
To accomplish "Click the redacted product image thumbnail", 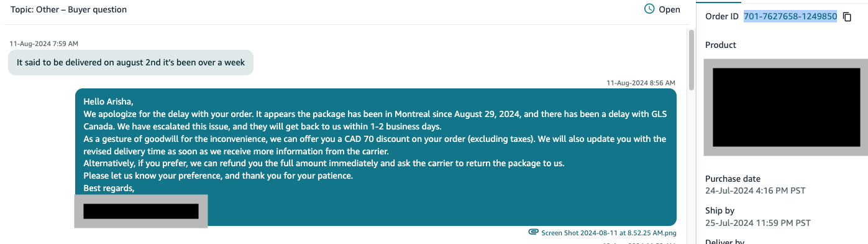I will click(786, 107).
